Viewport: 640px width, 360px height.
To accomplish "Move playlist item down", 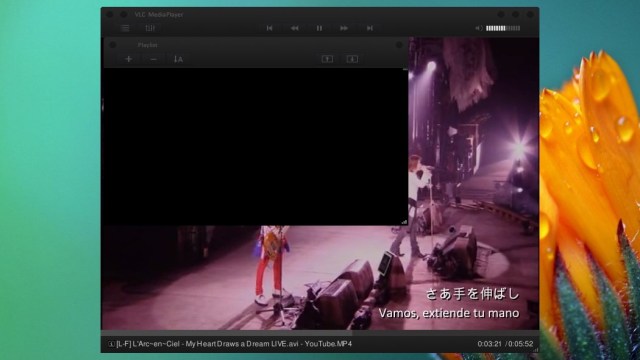I will [352, 59].
